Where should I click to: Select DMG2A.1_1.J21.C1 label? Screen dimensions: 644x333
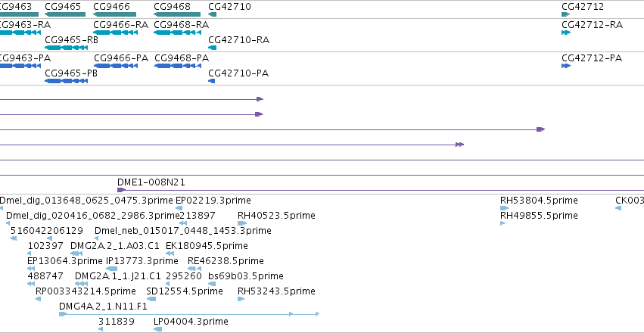click(x=118, y=276)
